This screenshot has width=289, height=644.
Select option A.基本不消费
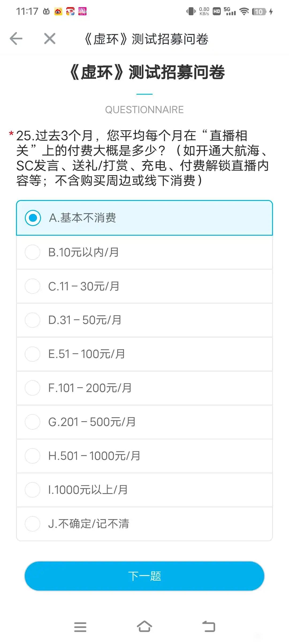tap(33, 218)
